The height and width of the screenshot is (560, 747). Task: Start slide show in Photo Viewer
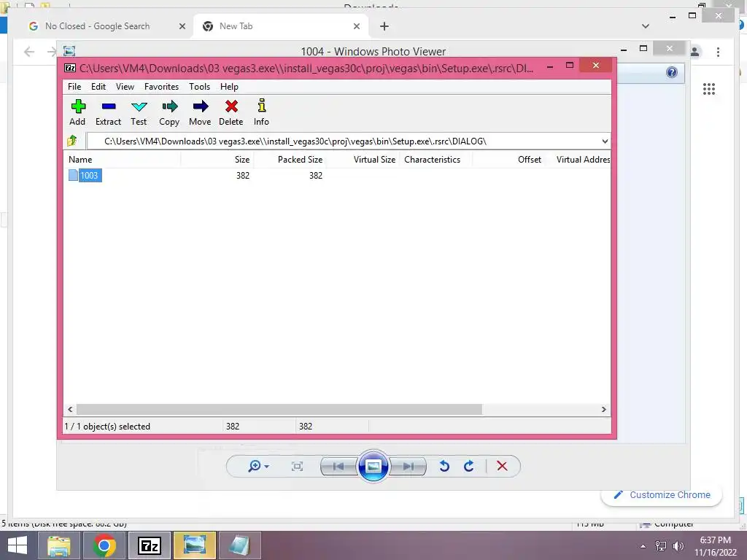coord(373,466)
